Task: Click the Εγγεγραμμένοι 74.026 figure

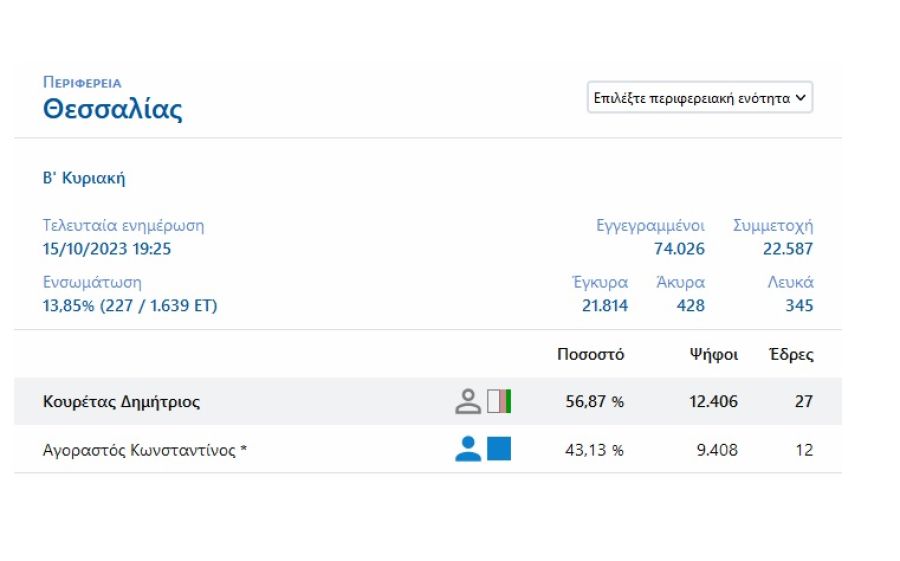Action: (679, 249)
